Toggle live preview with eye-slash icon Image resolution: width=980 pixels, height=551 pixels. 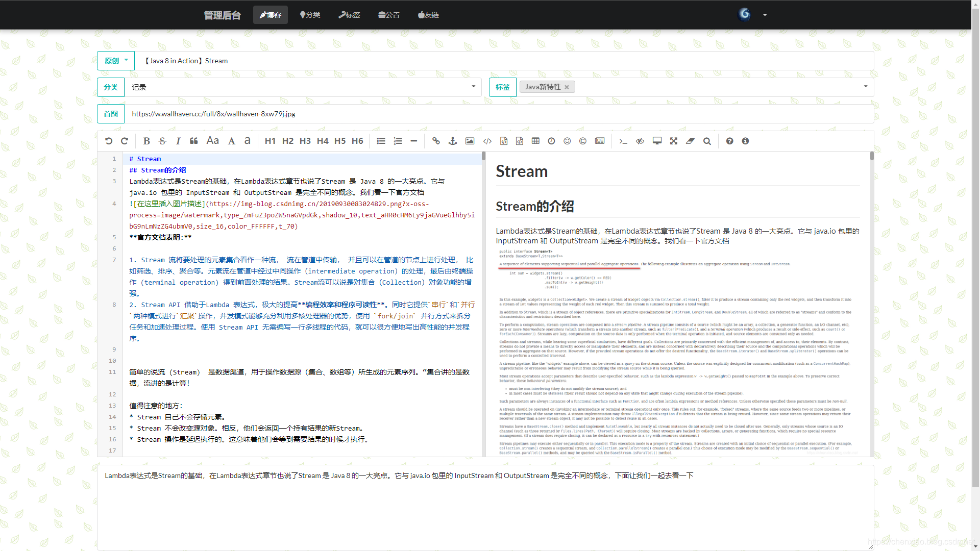coord(640,141)
